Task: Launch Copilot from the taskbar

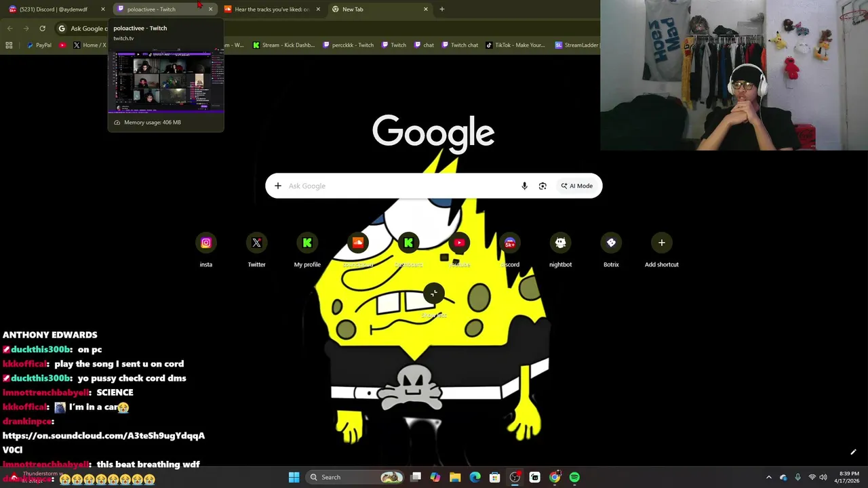Action: click(435, 477)
